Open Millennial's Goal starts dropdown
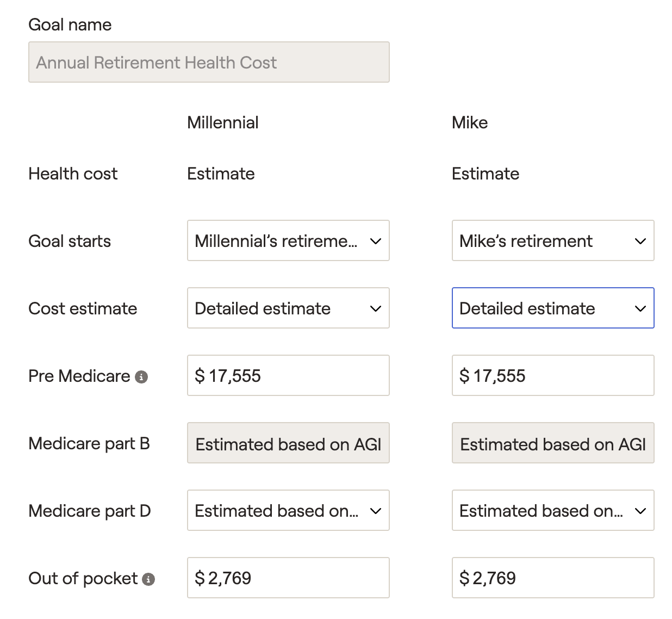672x619 pixels. (288, 240)
